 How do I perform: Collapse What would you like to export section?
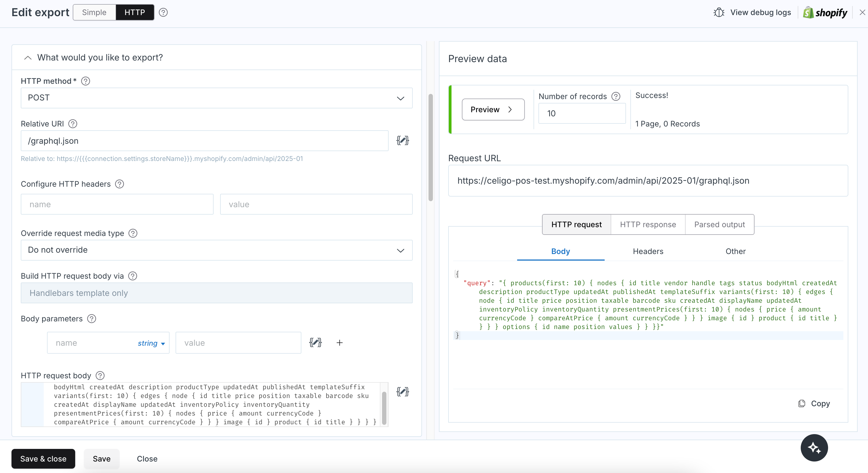(28, 58)
